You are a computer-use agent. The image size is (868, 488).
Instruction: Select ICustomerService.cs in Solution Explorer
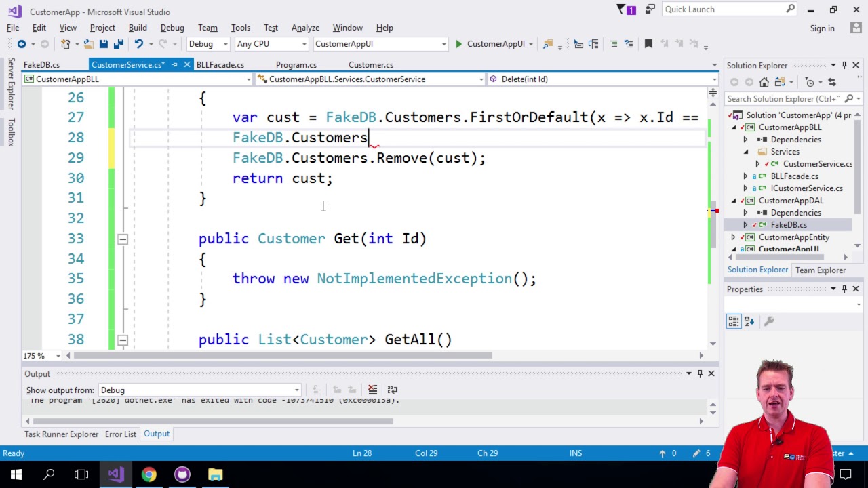(806, 188)
